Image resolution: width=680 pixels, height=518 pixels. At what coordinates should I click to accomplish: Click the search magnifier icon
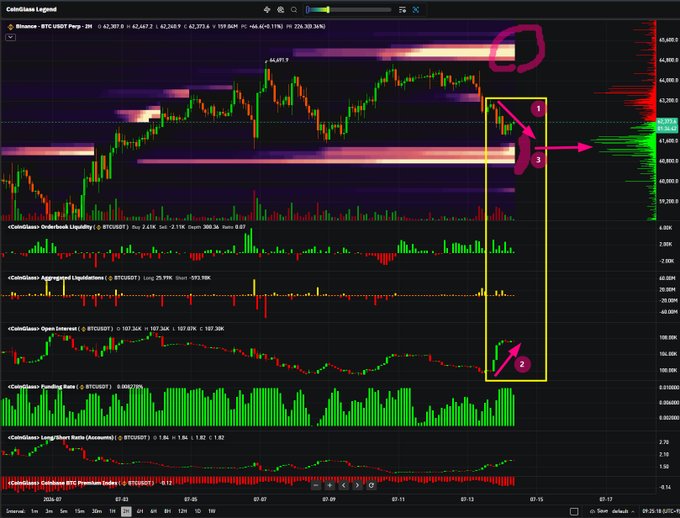pyautogui.click(x=294, y=10)
